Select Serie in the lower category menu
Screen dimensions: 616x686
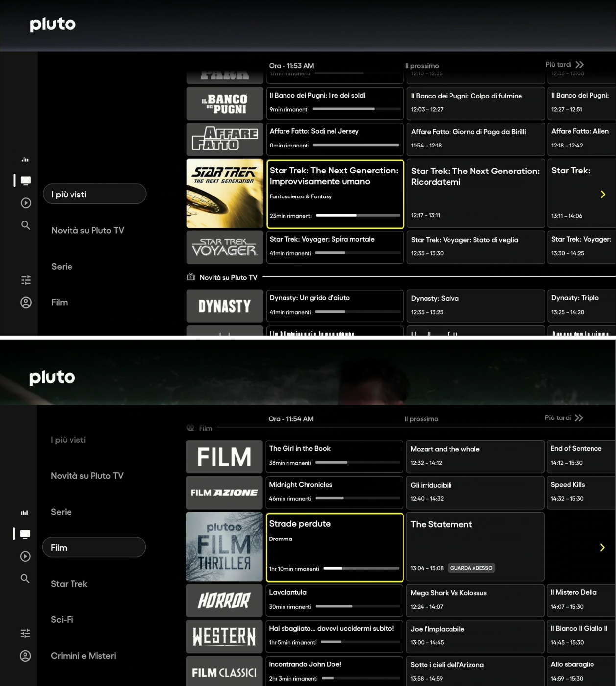coord(61,512)
